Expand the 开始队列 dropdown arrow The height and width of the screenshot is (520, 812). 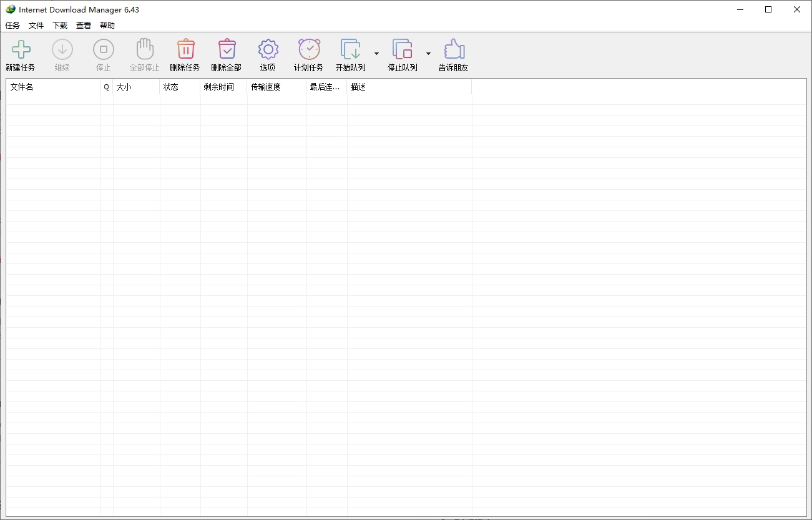click(376, 54)
